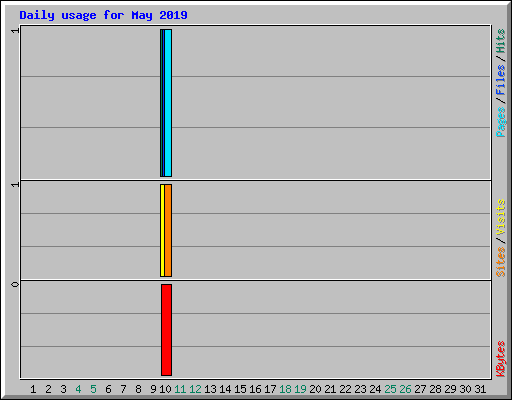This screenshot has width=512, height=400.
Task: Click day label 12 on the axis
Action: tap(195, 389)
